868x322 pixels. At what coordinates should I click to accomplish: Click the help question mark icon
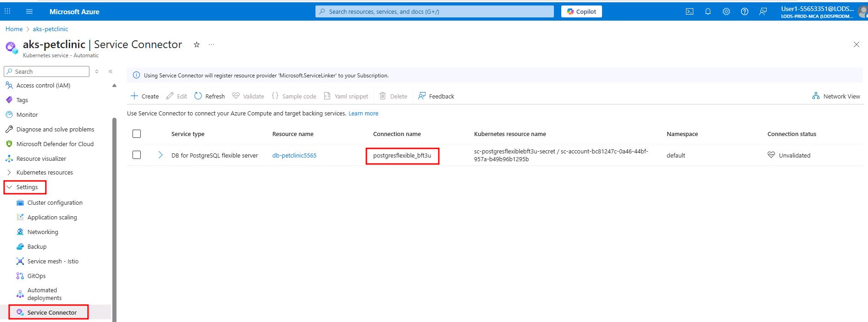744,11
